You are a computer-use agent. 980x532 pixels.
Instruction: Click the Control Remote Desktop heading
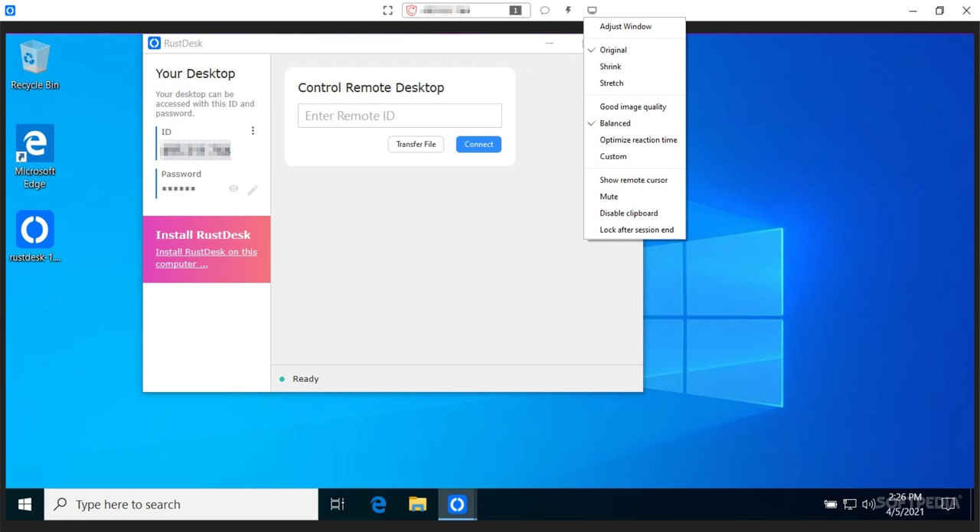tap(371, 87)
